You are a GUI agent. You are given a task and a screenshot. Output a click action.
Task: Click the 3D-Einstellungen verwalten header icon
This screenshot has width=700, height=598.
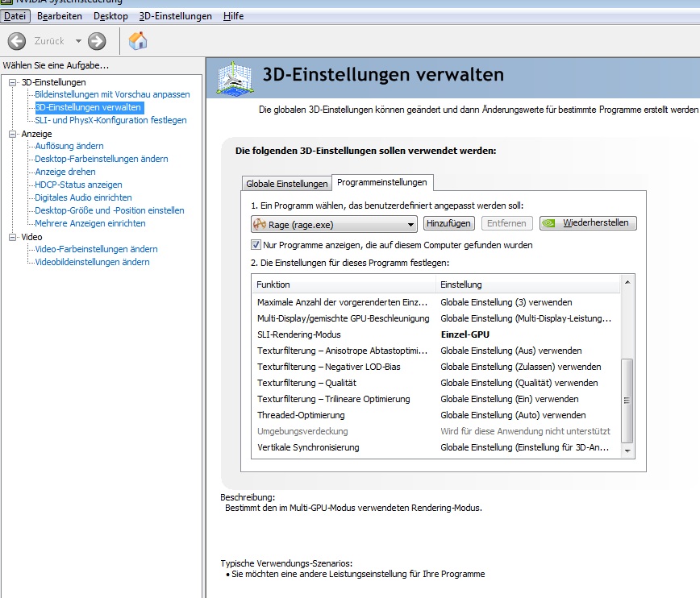(x=235, y=78)
